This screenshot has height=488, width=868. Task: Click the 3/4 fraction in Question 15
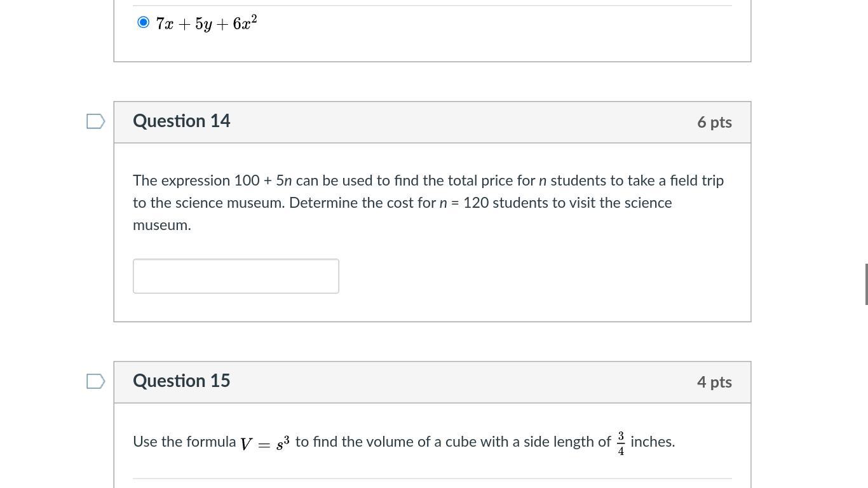point(621,444)
